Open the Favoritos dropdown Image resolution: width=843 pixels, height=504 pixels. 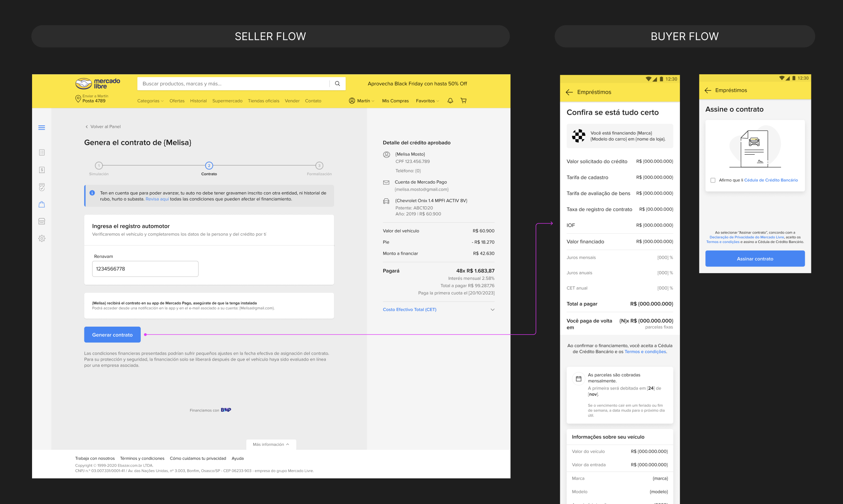click(427, 101)
